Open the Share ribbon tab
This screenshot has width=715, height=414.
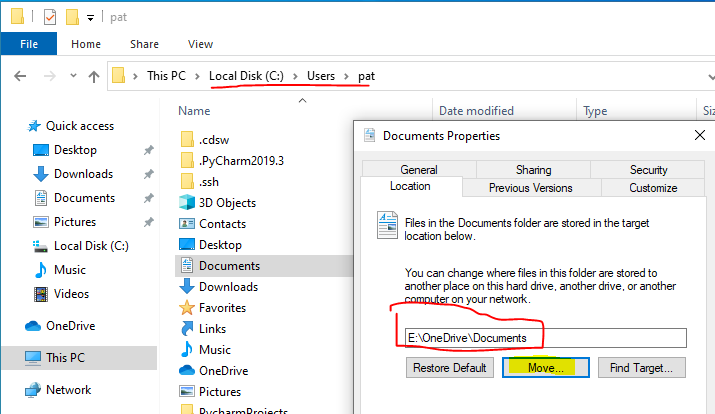pos(144,44)
